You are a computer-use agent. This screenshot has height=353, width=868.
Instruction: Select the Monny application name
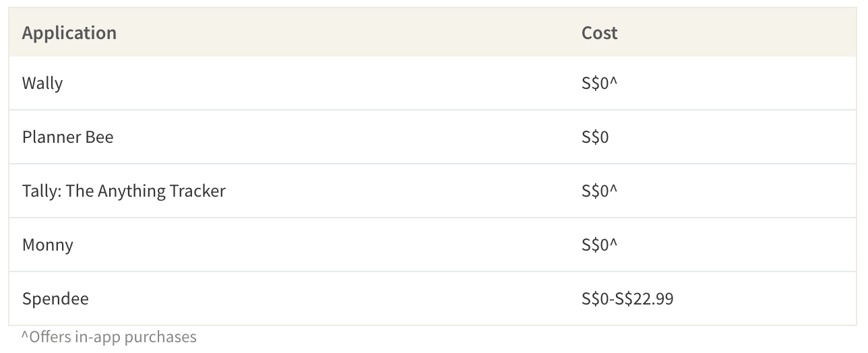[47, 245]
